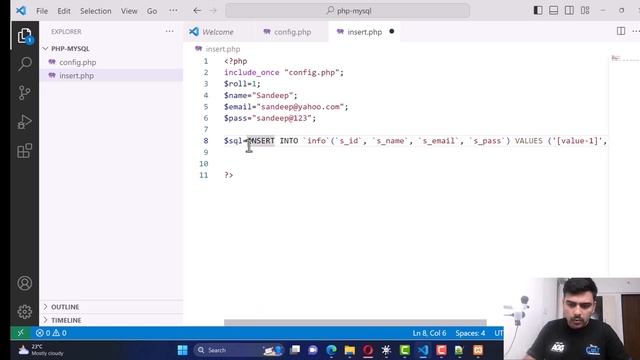Screen dimensions: 640x360
Task: Click the $email variable on line 5
Action: click(x=238, y=107)
